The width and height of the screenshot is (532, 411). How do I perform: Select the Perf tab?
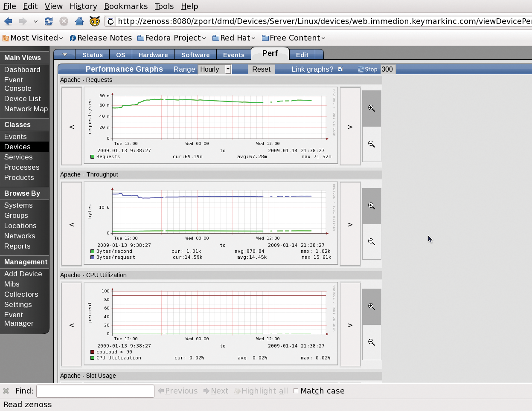pyautogui.click(x=270, y=53)
